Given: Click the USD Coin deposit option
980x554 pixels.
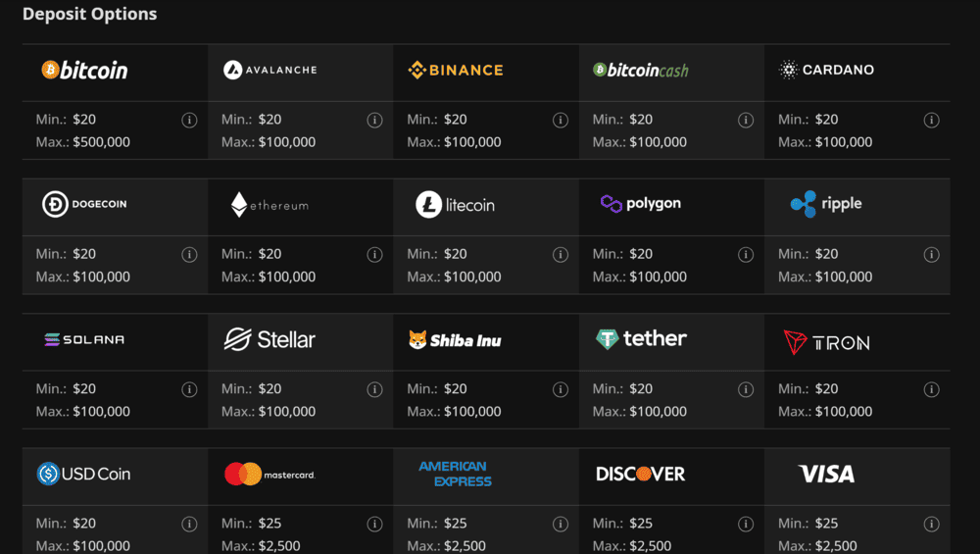Looking at the screenshot, I should click(x=84, y=475).
